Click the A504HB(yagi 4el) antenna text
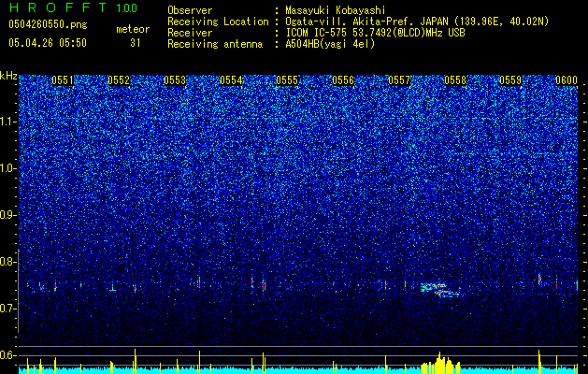 330,44
